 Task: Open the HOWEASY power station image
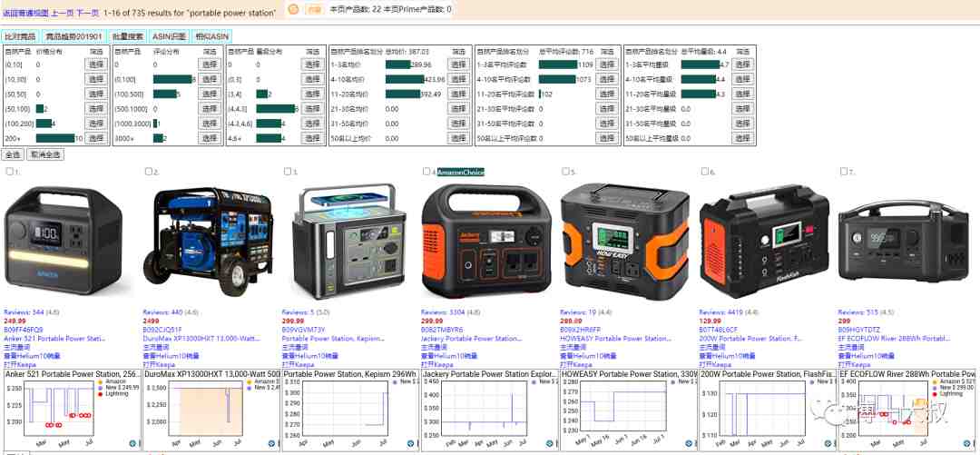[x=625, y=241]
